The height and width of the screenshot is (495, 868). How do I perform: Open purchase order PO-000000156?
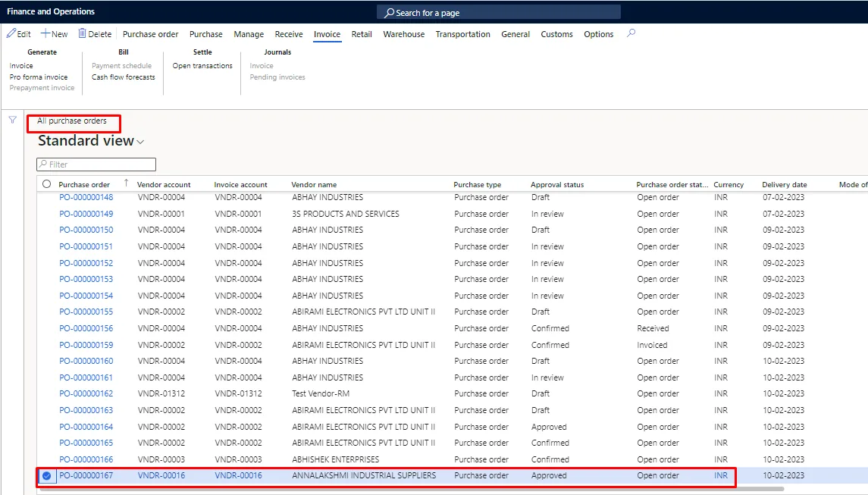tap(86, 328)
